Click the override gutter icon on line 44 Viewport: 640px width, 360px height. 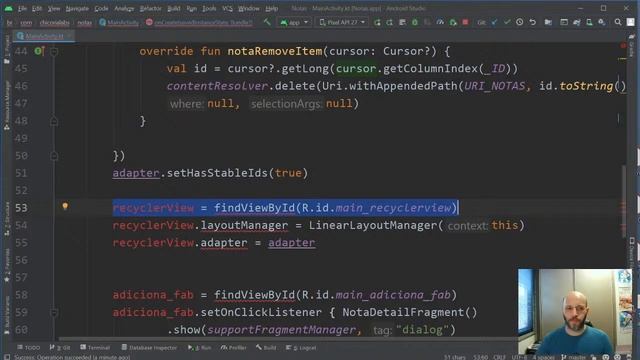[x=39, y=51]
